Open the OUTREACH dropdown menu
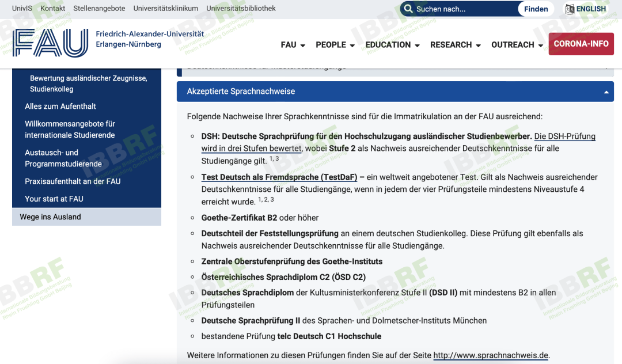The image size is (622, 364). 517,45
